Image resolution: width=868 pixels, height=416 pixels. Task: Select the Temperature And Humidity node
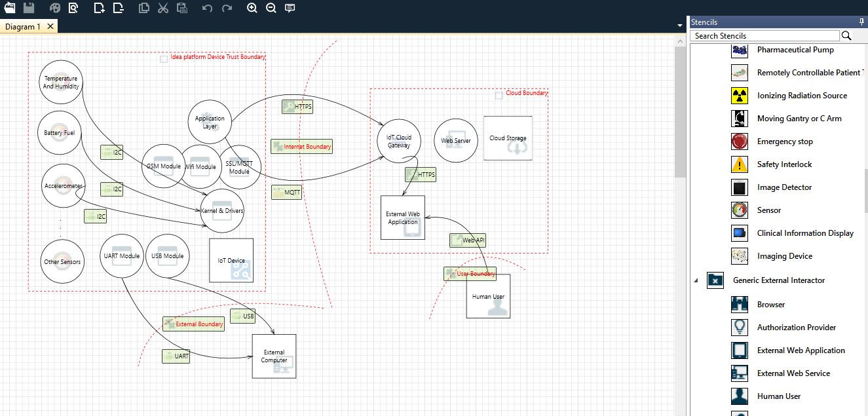pos(61,83)
